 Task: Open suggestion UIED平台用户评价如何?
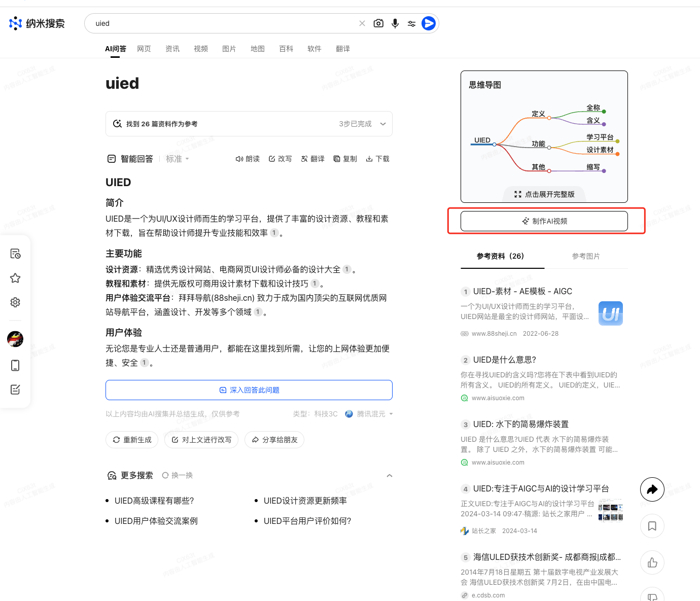tap(307, 521)
